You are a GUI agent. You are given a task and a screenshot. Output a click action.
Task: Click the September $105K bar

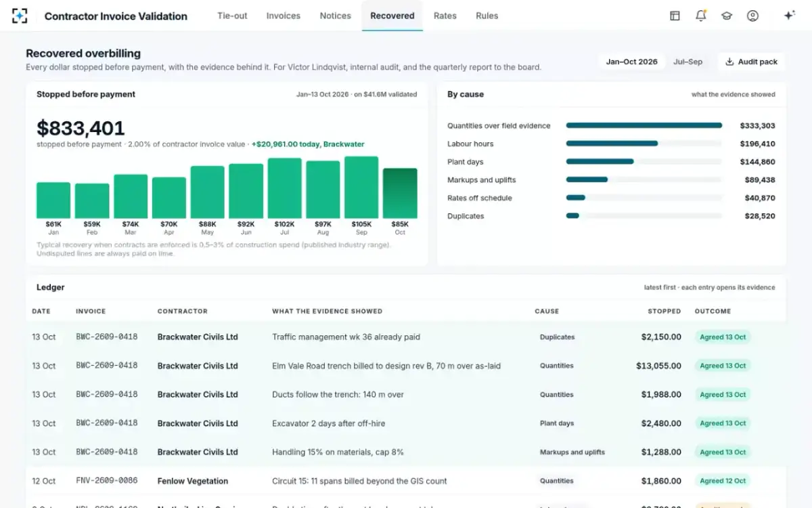click(x=361, y=188)
